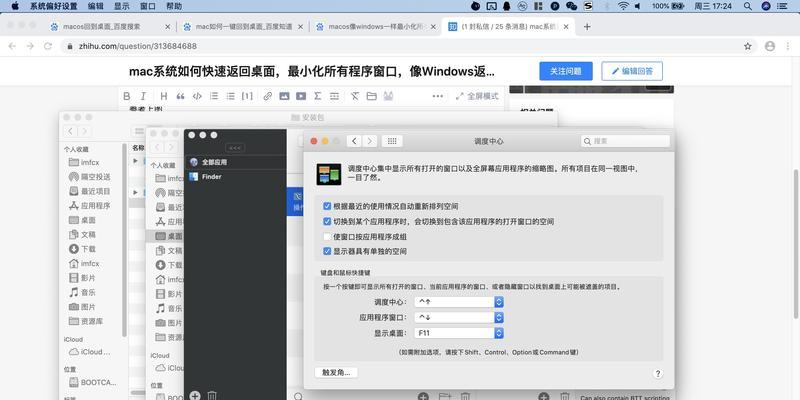800x400 pixels.
Task: Open 应用程序 in the 安装包 Finder sidebar
Action: 90,206
